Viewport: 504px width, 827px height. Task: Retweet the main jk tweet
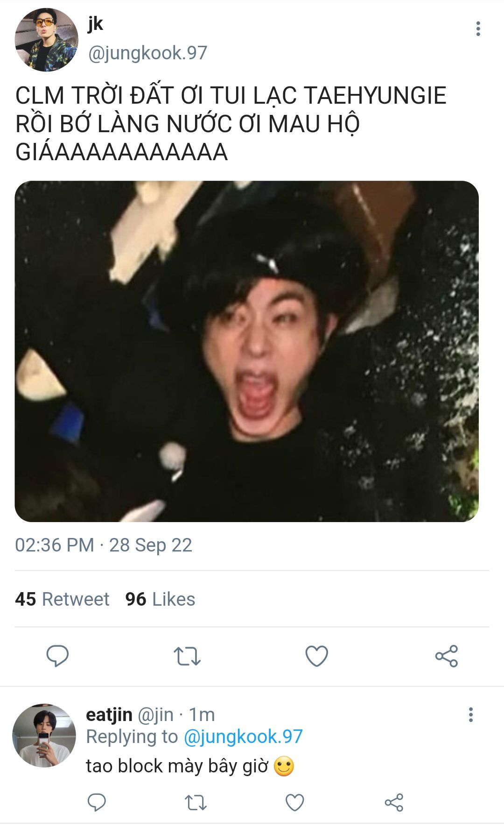click(x=187, y=656)
